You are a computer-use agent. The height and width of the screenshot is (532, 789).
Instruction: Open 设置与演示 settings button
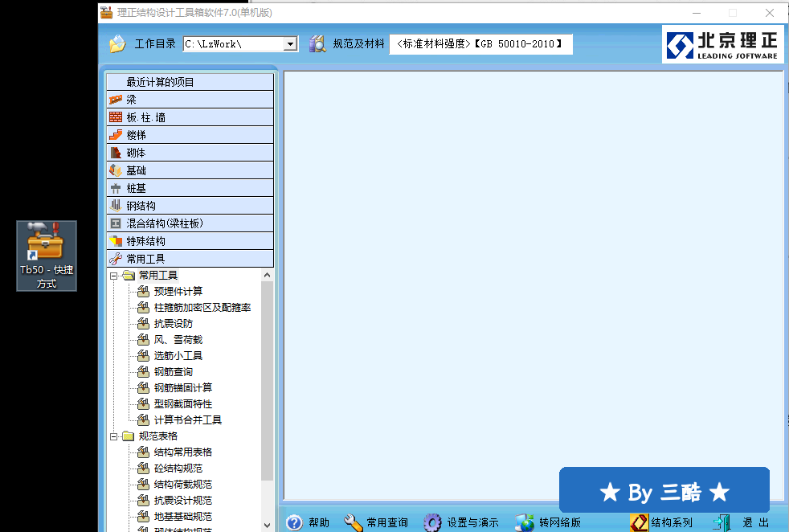tap(461, 523)
